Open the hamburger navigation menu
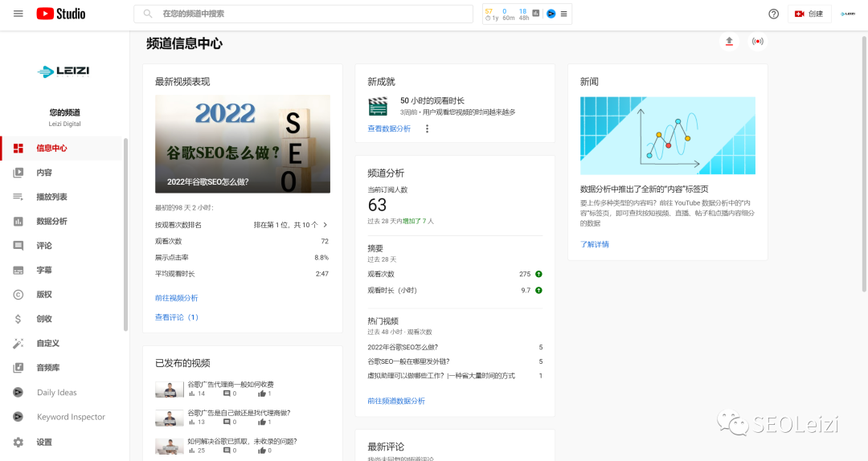 (18, 14)
